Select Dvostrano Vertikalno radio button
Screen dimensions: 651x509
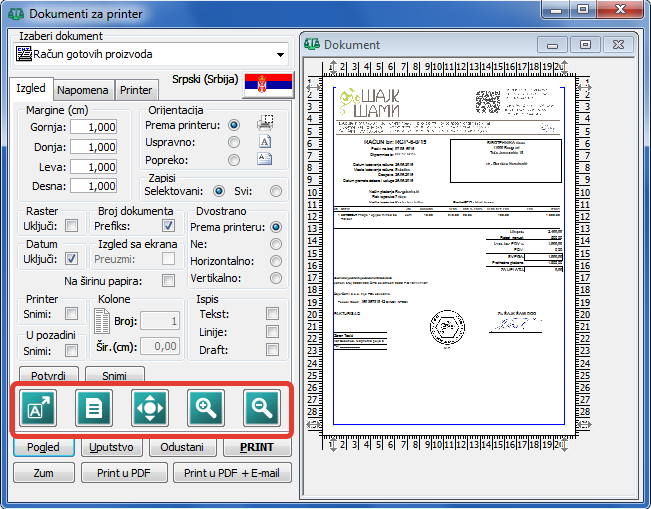[x=276, y=278]
